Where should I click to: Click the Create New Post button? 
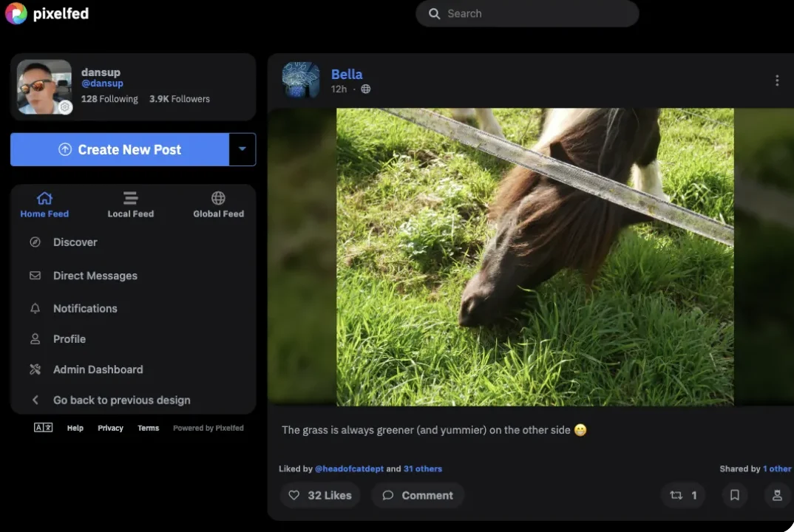tap(120, 149)
